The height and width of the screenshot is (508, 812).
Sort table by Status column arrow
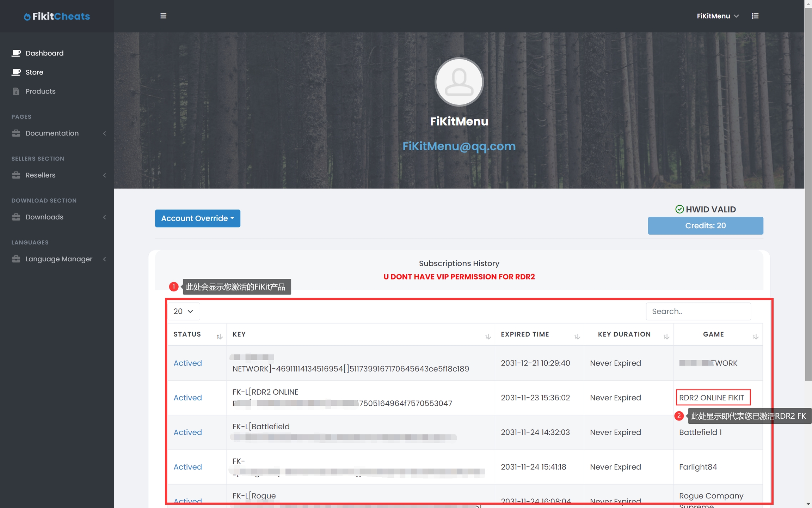(x=220, y=336)
